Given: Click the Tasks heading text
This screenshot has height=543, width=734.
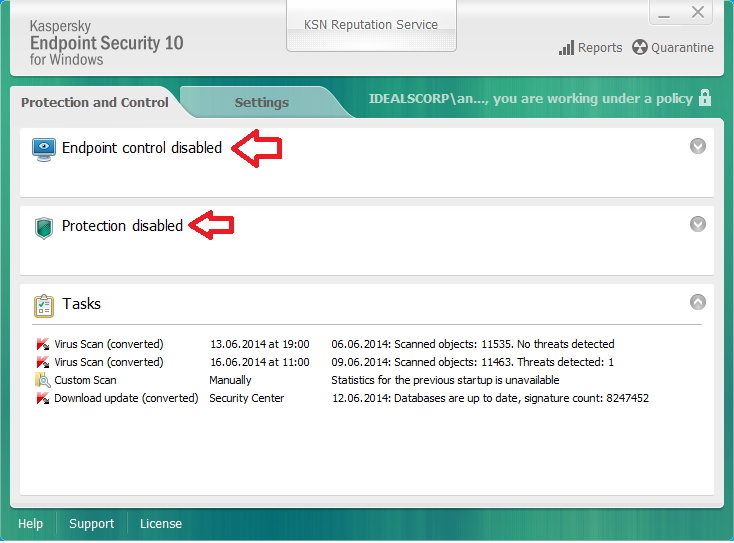Looking at the screenshot, I should (x=81, y=304).
